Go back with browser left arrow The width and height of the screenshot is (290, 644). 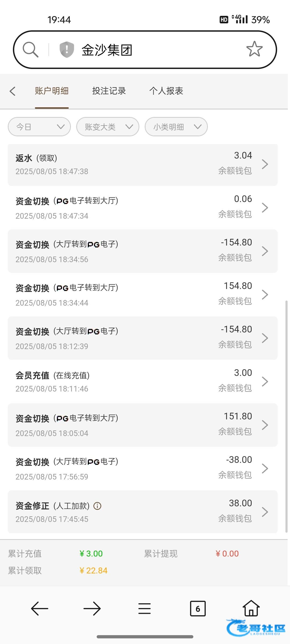point(39,608)
